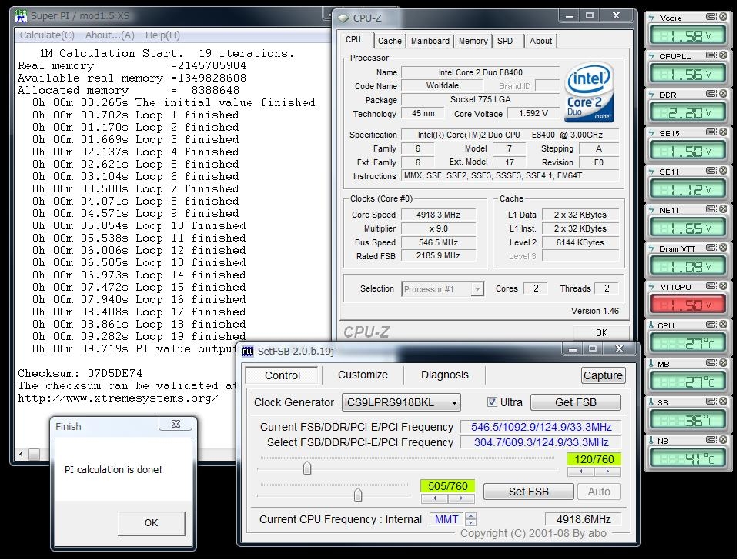The image size is (739, 560).
Task: Click the Set FSB button
Action: coord(528,492)
